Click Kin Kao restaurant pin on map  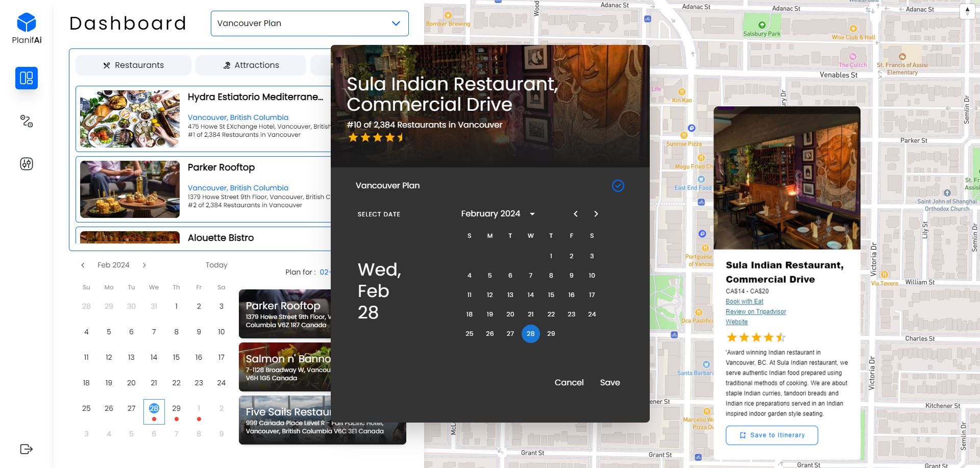tap(682, 92)
